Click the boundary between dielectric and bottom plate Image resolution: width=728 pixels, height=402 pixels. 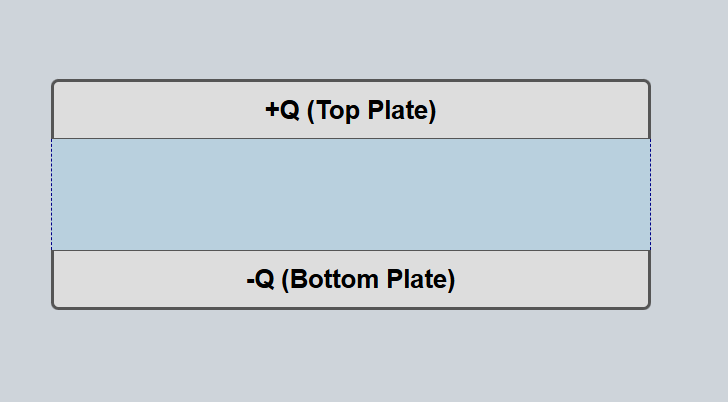pos(351,250)
